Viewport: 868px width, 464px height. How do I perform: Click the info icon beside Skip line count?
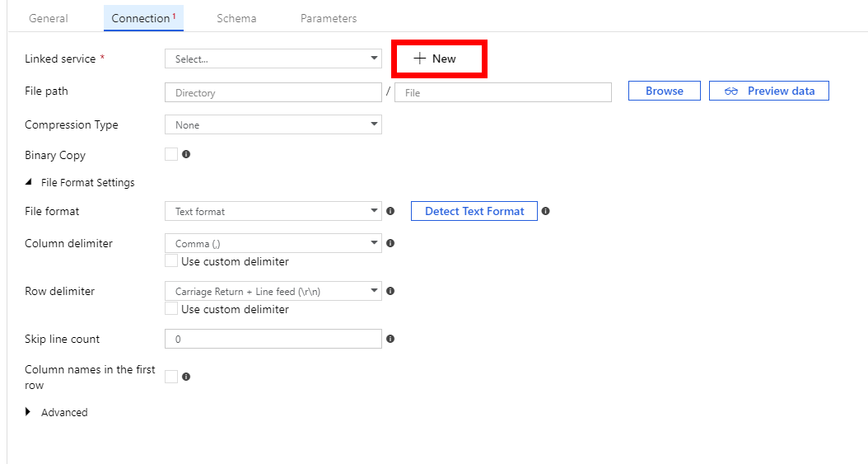(390, 339)
